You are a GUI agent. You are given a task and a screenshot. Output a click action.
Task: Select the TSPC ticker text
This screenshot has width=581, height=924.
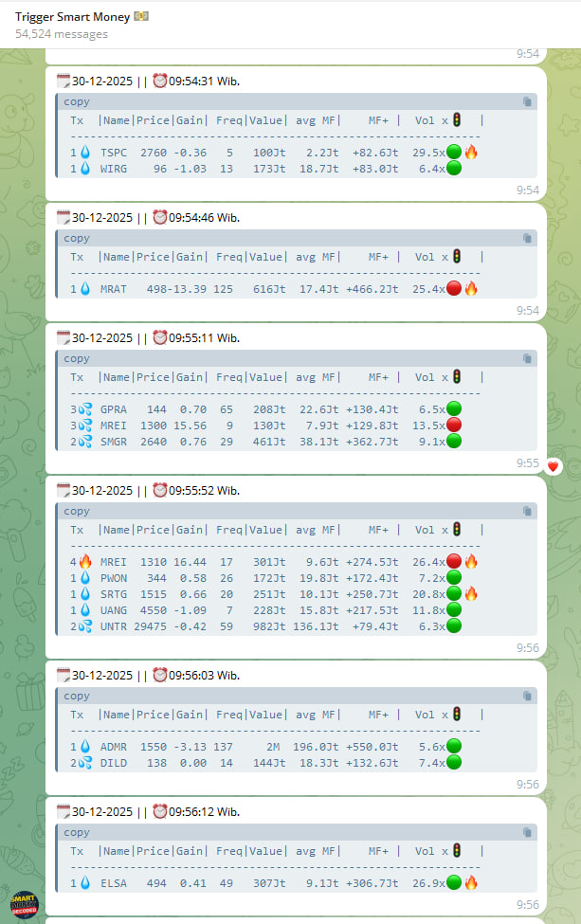click(x=114, y=153)
